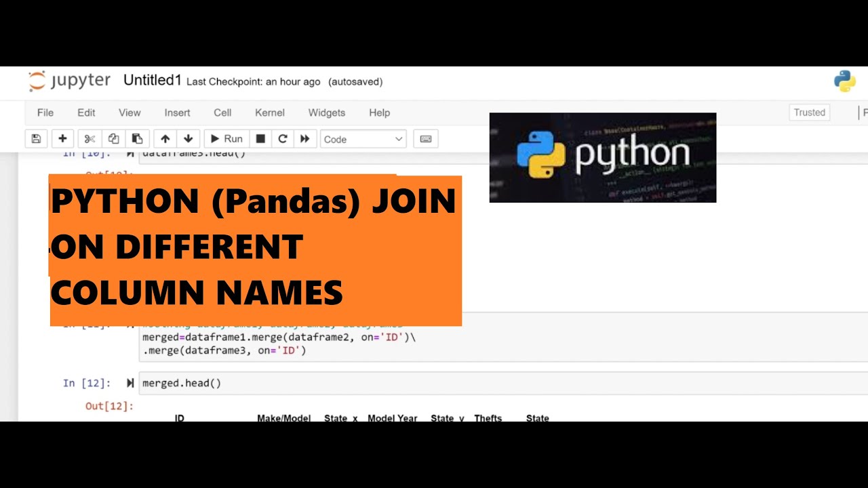The image size is (868, 488).
Task: Move the selected cell up
Action: [x=165, y=139]
